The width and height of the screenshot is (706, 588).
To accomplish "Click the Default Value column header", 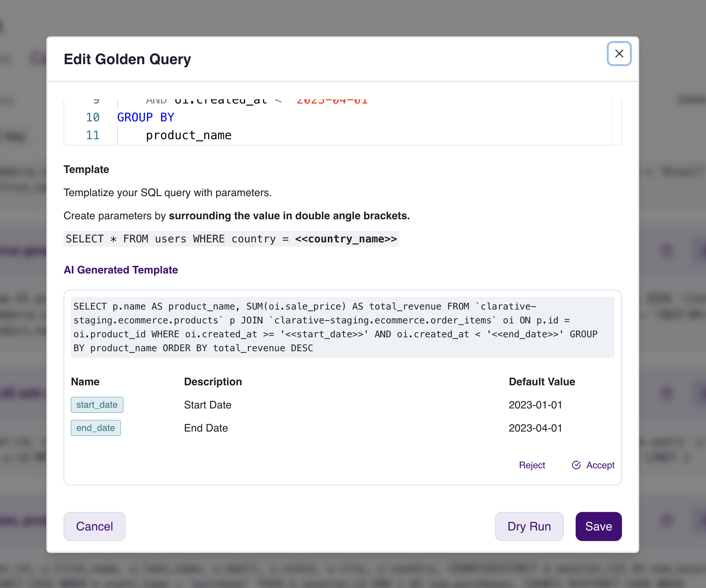I will pyautogui.click(x=542, y=382).
